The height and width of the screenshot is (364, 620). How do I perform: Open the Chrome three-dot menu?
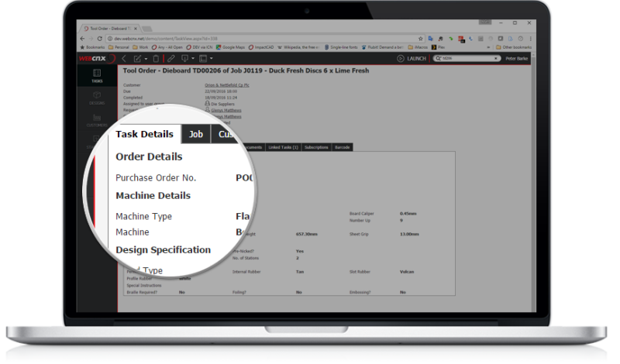pos(530,39)
